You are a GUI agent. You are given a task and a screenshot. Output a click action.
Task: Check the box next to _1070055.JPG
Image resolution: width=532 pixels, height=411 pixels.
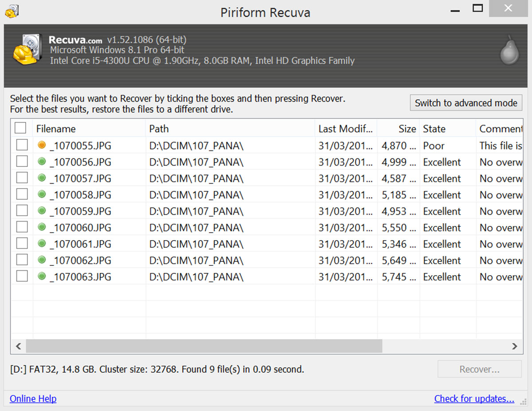(22, 145)
